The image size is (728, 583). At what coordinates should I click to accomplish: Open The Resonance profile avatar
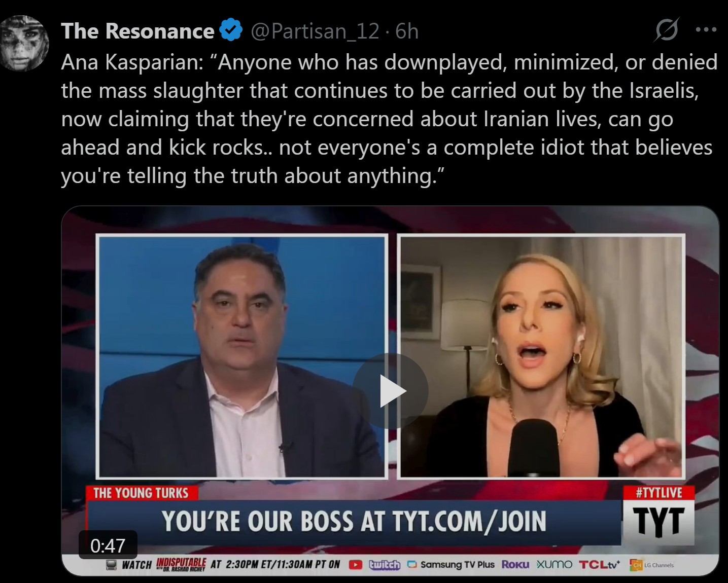point(24,43)
